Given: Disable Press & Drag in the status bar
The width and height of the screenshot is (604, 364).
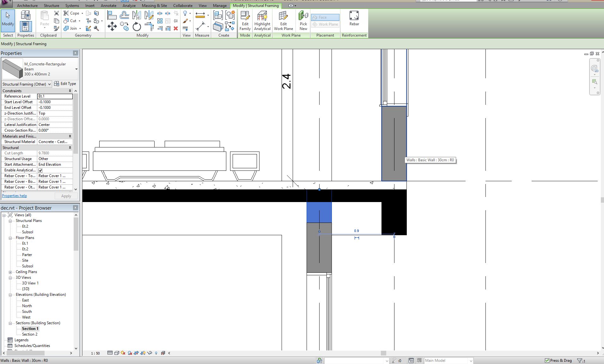Looking at the screenshot, I should click(548, 360).
